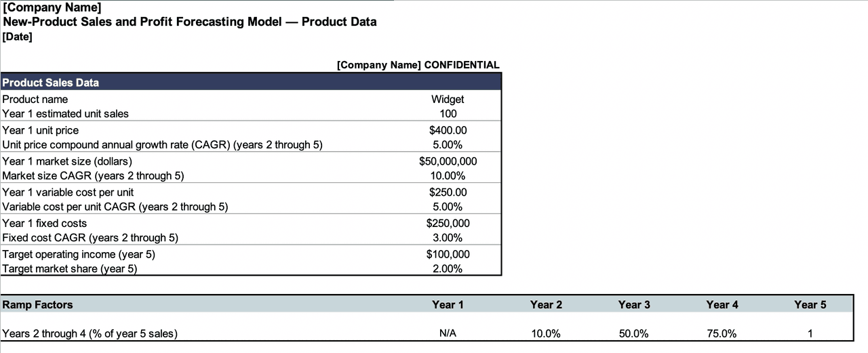Click the $250,000 fixed costs cell

(x=448, y=223)
